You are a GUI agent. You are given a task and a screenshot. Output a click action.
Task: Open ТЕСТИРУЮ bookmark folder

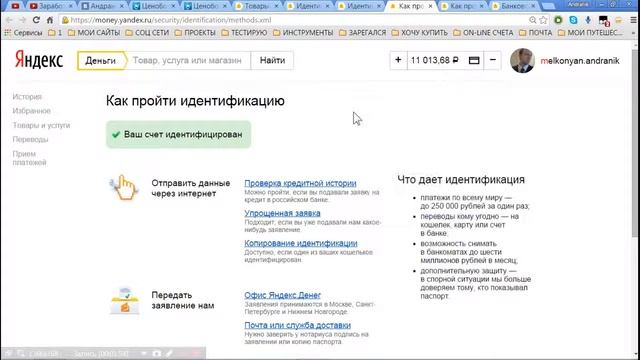coord(244,33)
